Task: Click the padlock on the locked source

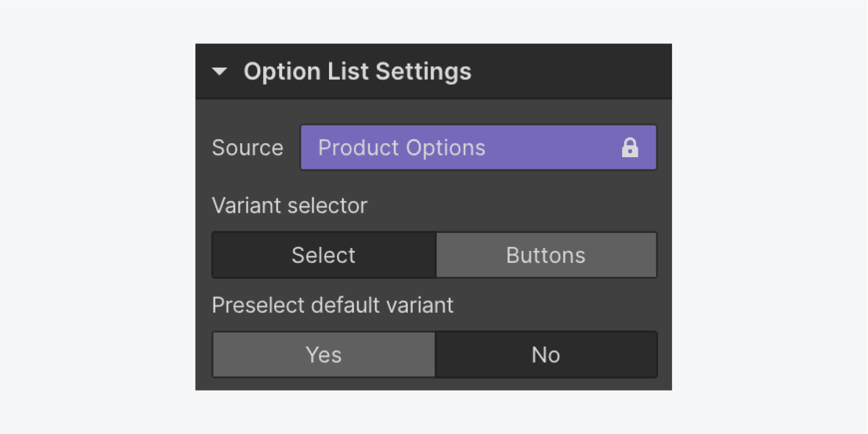Action: click(630, 148)
